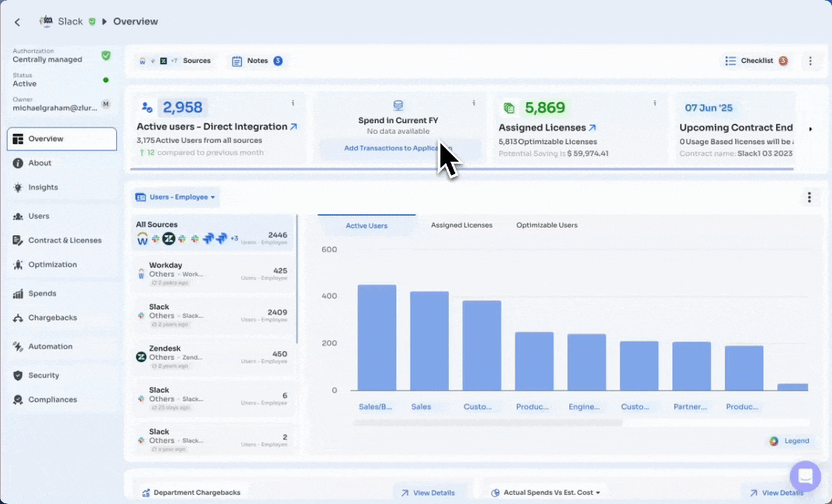
Task: Click View Details for Actual Spends
Action: click(777, 493)
